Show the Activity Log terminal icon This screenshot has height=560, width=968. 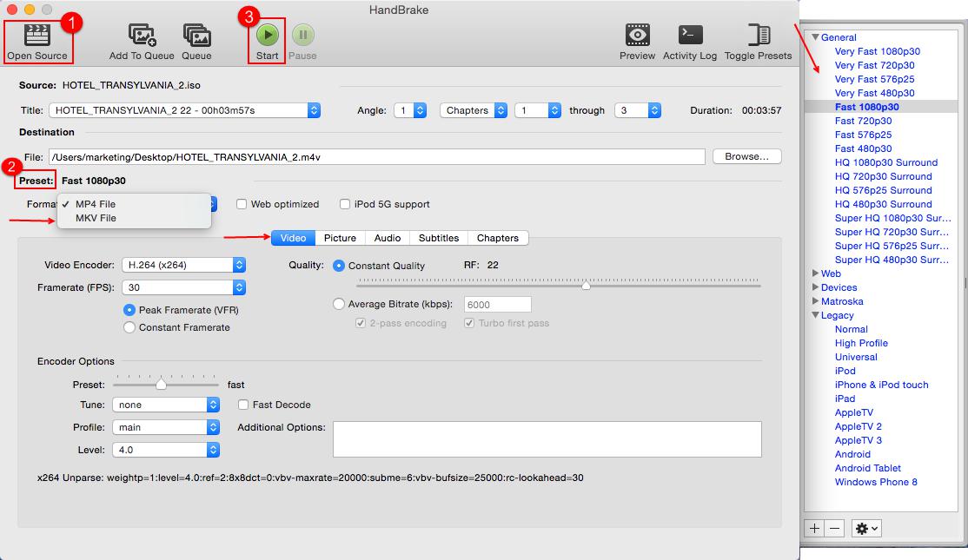[x=690, y=35]
